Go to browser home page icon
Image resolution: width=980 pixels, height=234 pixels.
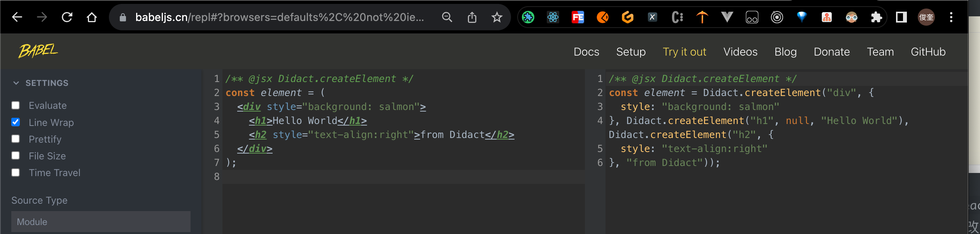pyautogui.click(x=92, y=17)
